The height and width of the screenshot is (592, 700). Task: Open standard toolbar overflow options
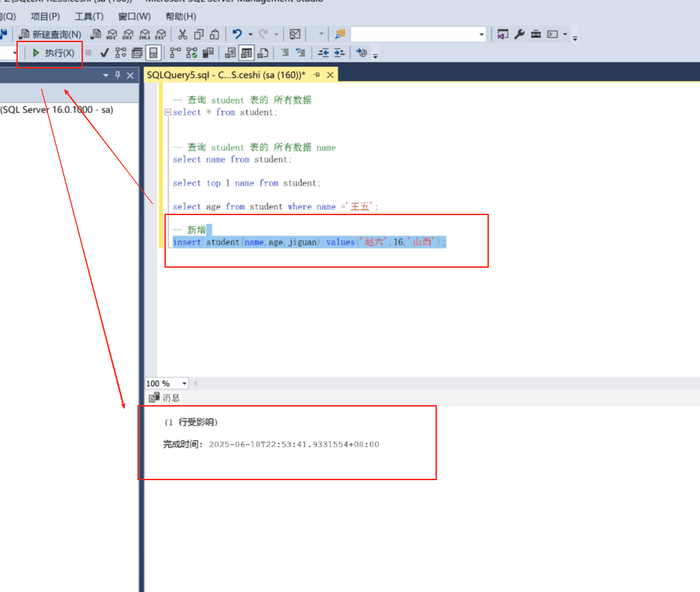tap(575, 38)
